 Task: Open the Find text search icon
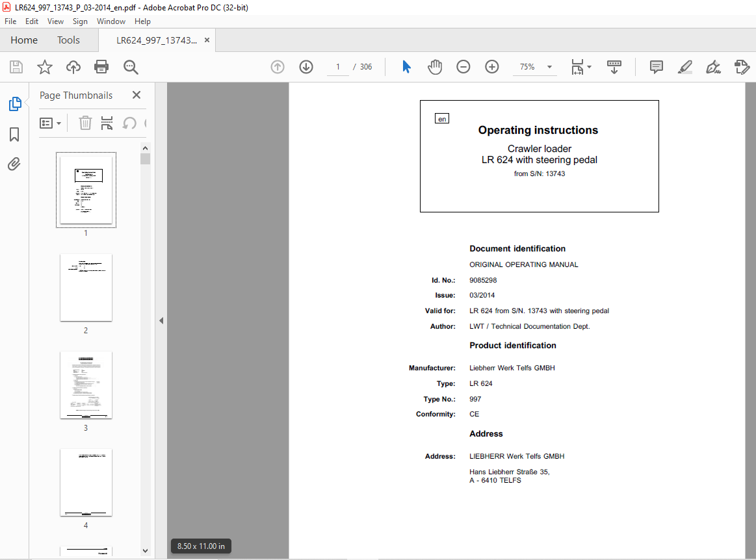(x=131, y=67)
